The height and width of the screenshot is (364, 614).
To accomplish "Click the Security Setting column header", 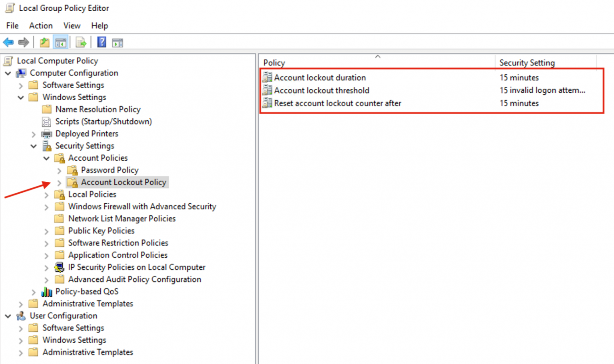I will 527,62.
